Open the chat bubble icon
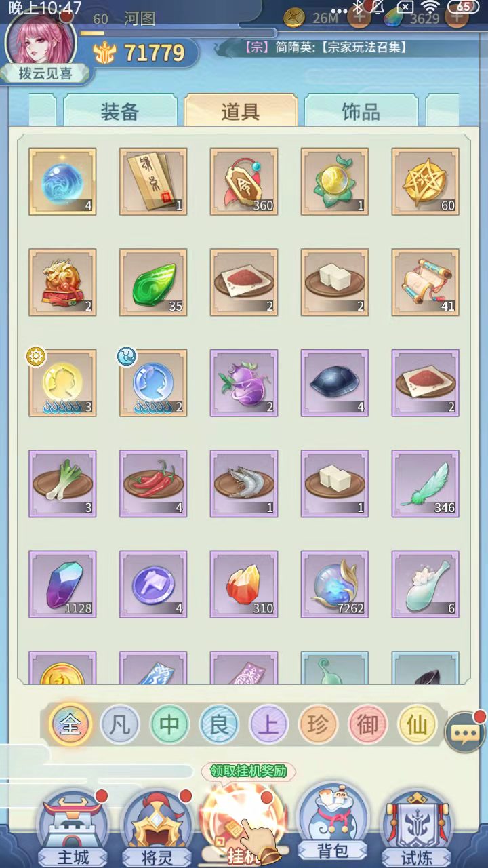Image resolution: width=488 pixels, height=868 pixels. [x=465, y=732]
